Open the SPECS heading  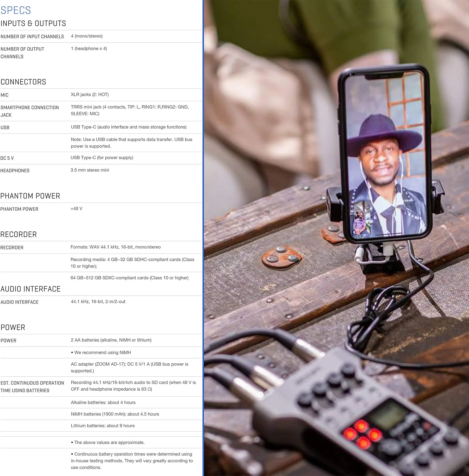[x=16, y=10]
